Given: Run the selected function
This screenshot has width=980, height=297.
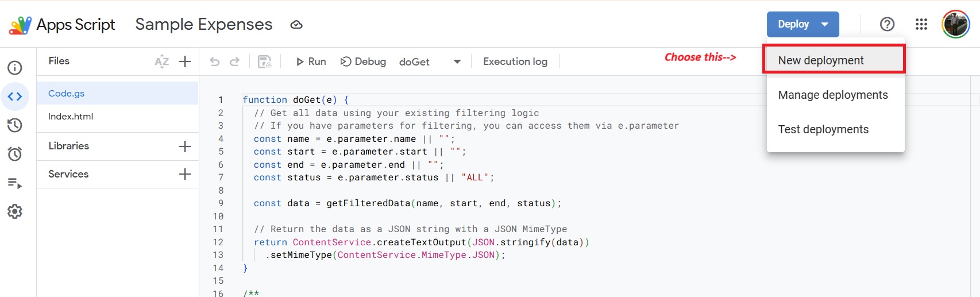Looking at the screenshot, I should coord(311,61).
